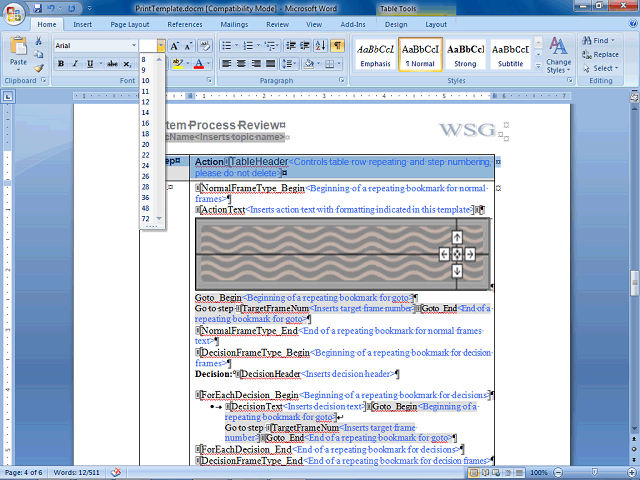Open Word Help question mark

click(633, 24)
